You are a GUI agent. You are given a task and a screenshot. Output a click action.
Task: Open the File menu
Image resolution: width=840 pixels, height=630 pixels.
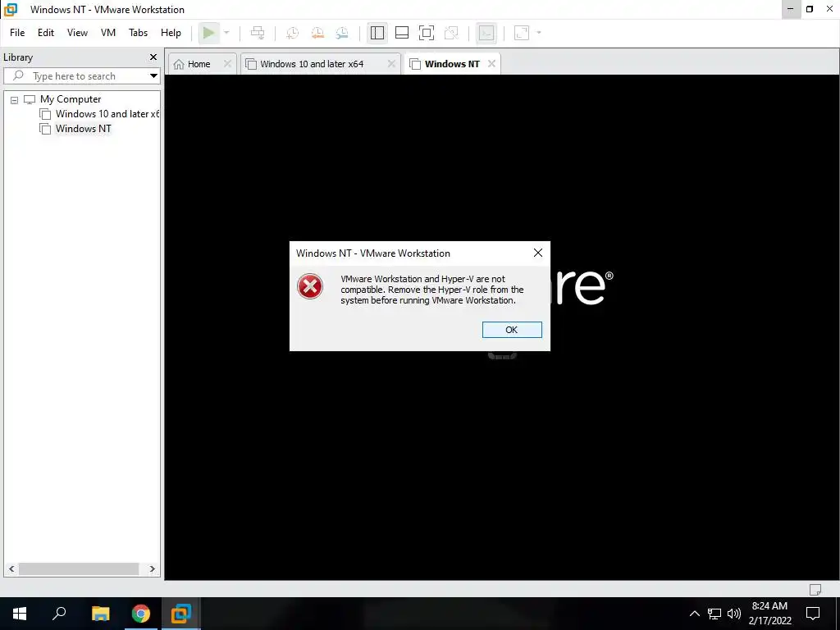pos(17,33)
